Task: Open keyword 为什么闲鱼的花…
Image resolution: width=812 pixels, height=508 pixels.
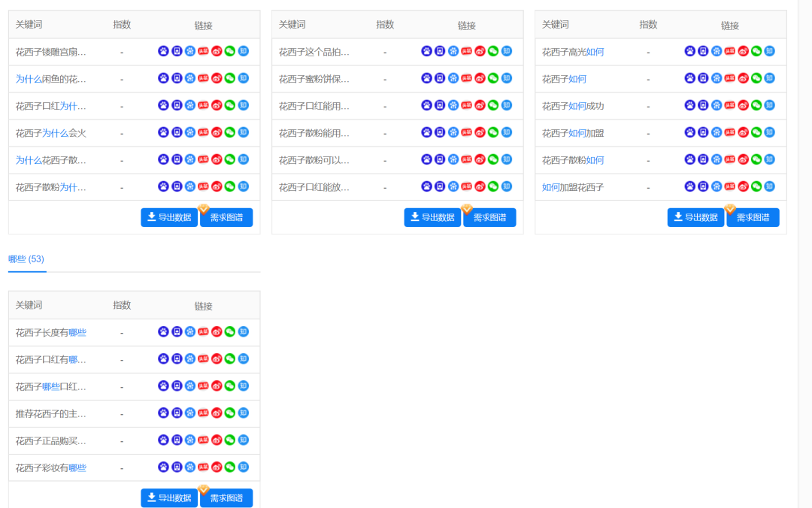Action: [x=51, y=79]
